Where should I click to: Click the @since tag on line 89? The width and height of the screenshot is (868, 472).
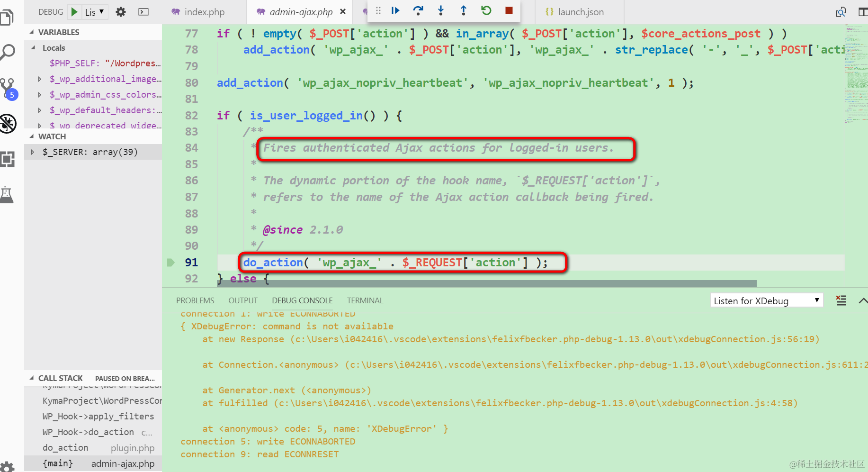pyautogui.click(x=283, y=230)
